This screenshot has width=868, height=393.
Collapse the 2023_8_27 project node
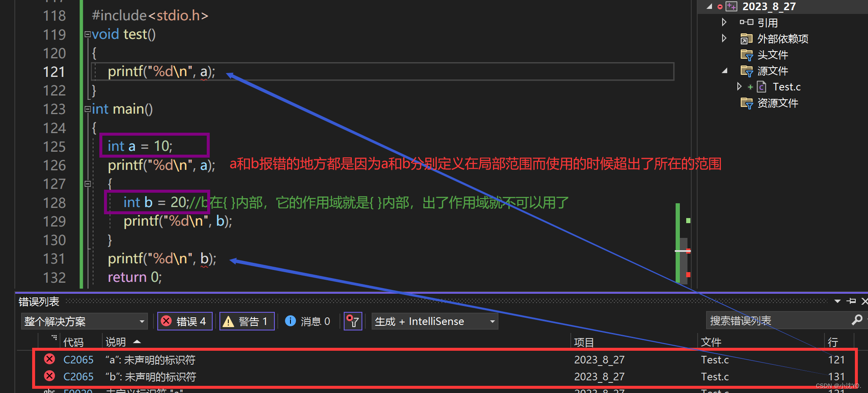pyautogui.click(x=709, y=6)
